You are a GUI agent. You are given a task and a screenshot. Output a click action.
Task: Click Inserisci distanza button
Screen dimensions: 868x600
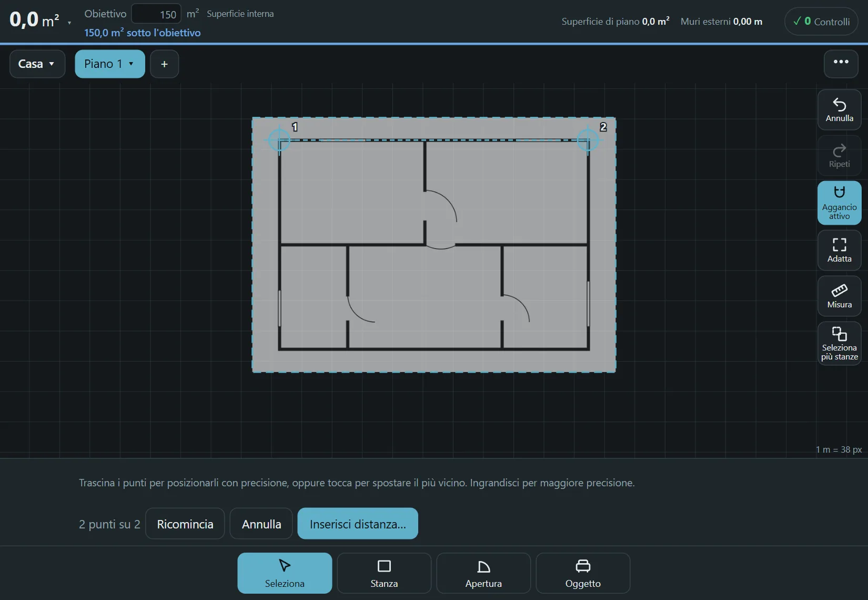coord(358,524)
